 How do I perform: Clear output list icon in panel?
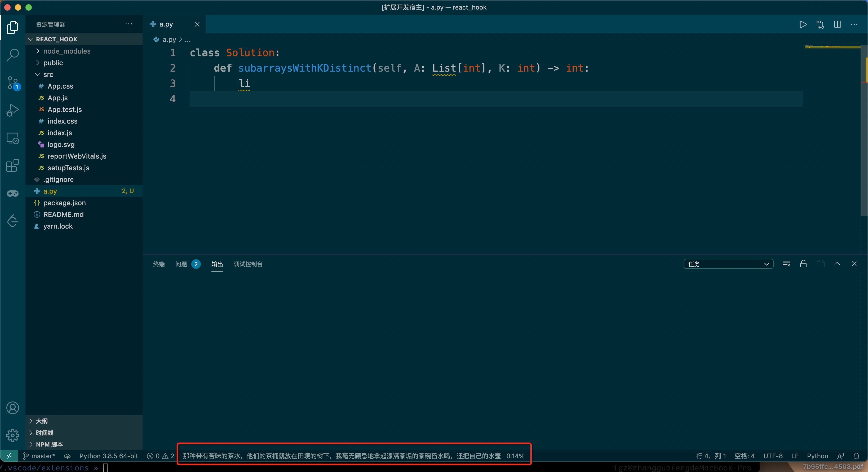[786, 264]
